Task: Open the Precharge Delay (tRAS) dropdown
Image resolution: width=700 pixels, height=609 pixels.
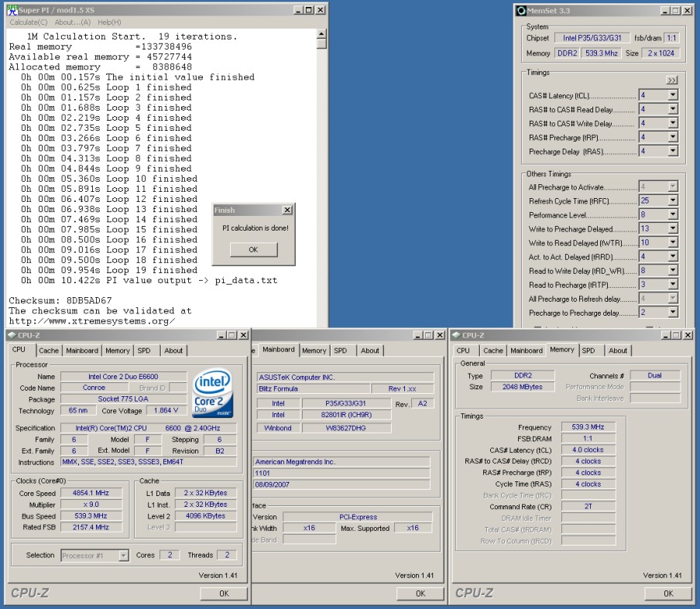Action: point(673,151)
